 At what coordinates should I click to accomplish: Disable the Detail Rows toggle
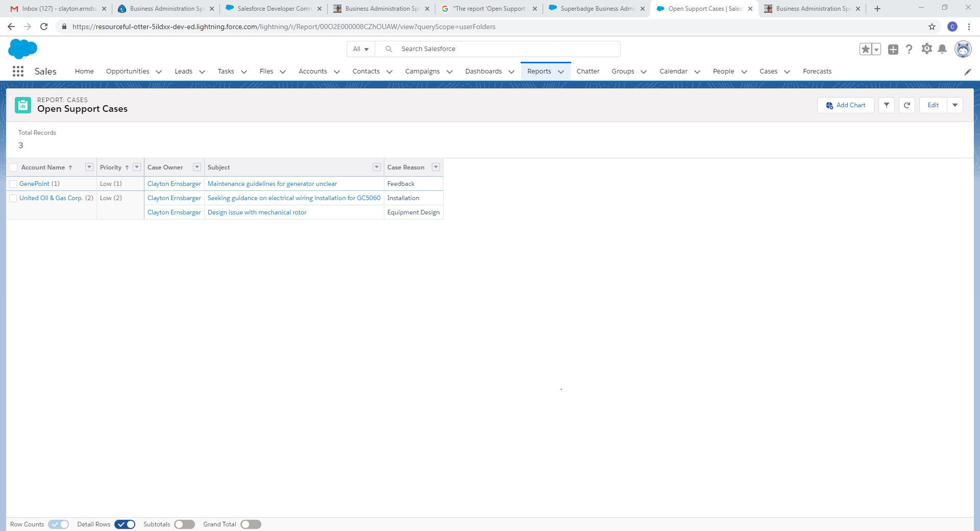(x=125, y=524)
